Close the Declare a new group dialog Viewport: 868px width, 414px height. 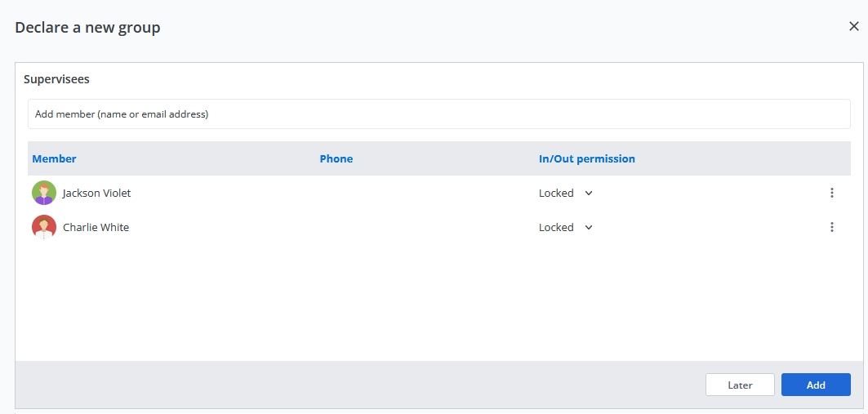coord(854,26)
